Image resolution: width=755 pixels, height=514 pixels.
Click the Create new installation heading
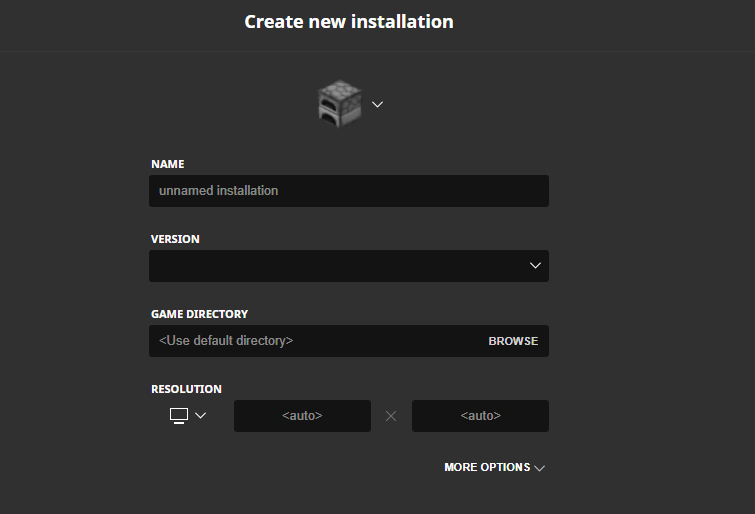click(349, 21)
